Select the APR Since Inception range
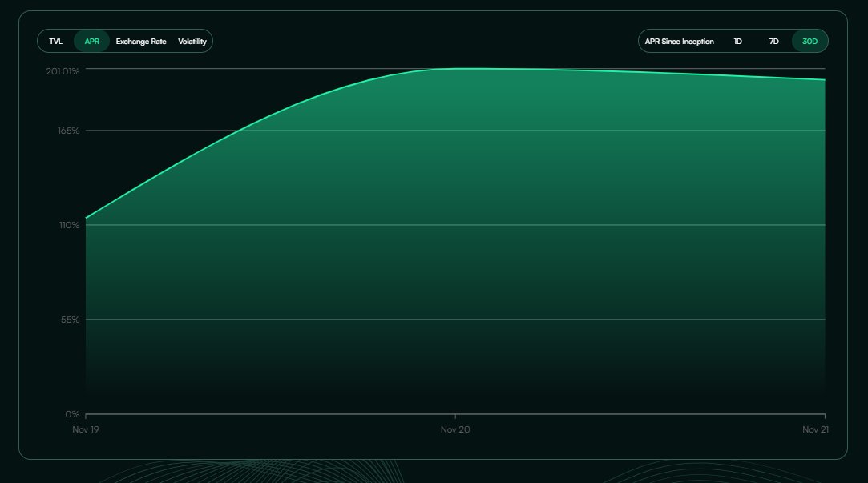This screenshot has height=483, width=868. [677, 41]
